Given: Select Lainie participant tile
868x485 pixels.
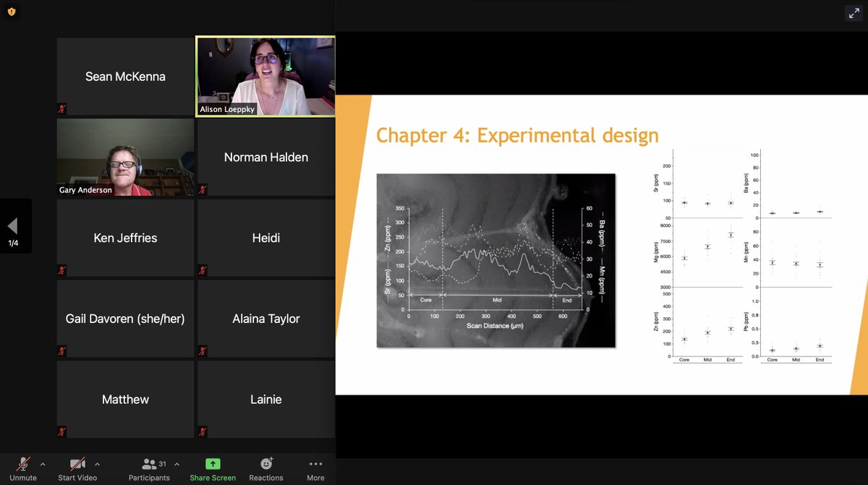Looking at the screenshot, I should pyautogui.click(x=265, y=400).
